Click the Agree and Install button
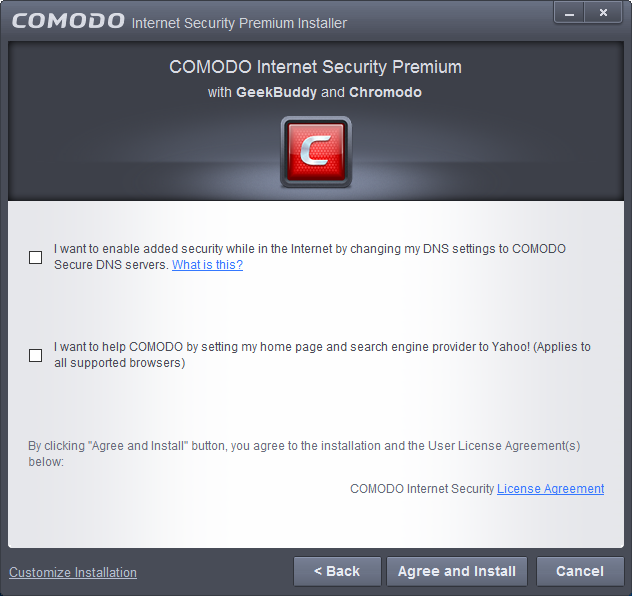 [457, 571]
